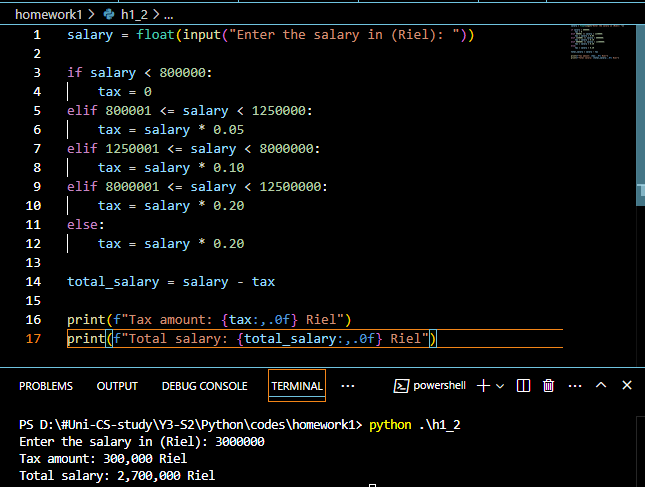Click the breadcrumb chevron after h1_2

tap(154, 15)
